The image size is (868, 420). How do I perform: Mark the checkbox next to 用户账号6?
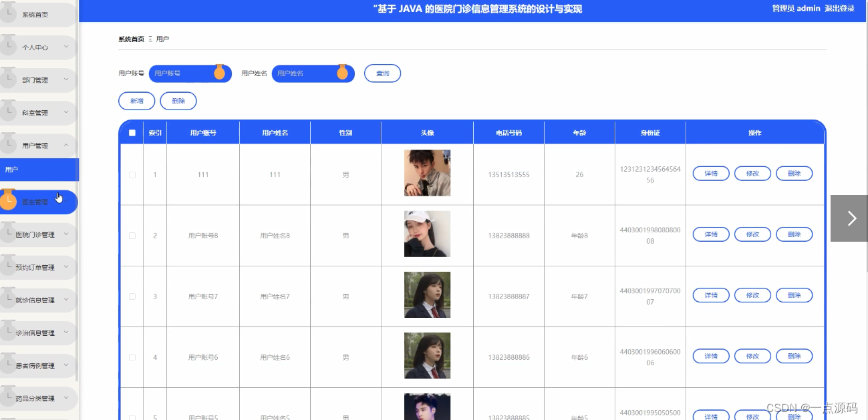pos(132,357)
